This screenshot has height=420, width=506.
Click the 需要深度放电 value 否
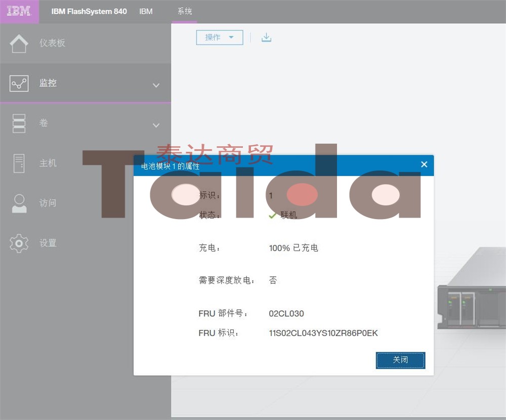273,280
